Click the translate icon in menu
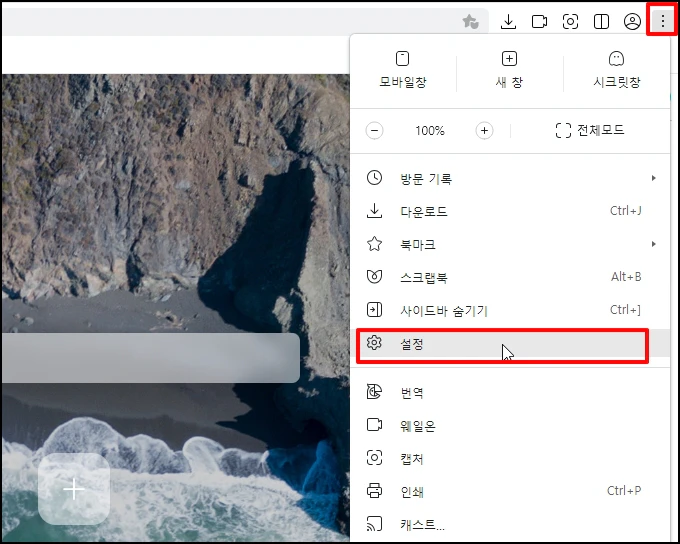The image size is (680, 544). click(x=374, y=391)
